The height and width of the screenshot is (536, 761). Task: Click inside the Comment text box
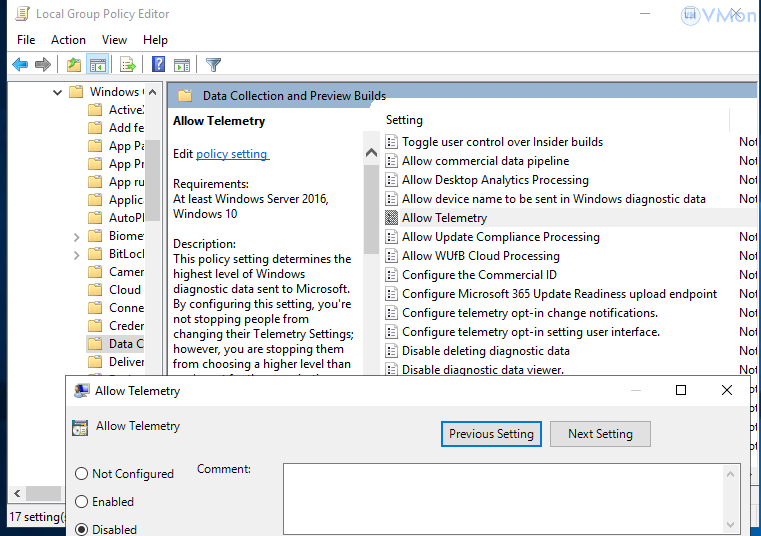[x=510, y=497]
